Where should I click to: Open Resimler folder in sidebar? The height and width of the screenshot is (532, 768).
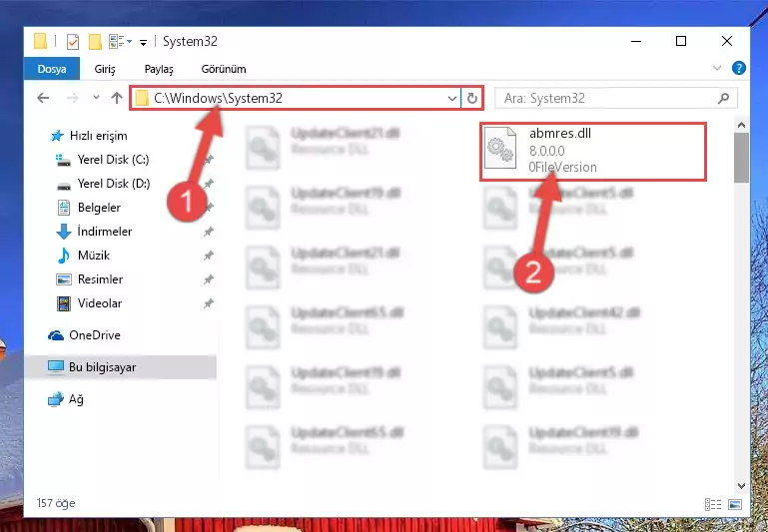tap(100, 278)
